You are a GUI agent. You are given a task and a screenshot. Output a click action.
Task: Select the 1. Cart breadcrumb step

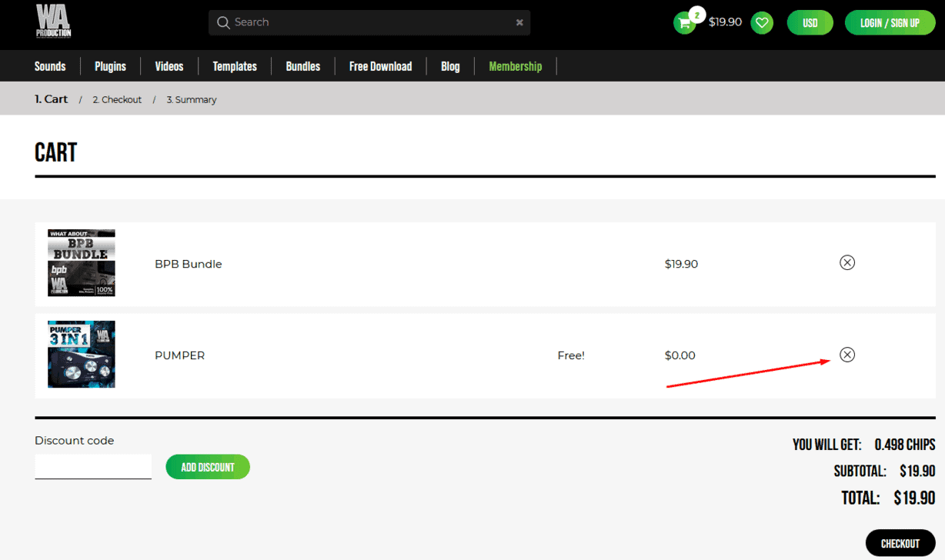pyautogui.click(x=52, y=99)
